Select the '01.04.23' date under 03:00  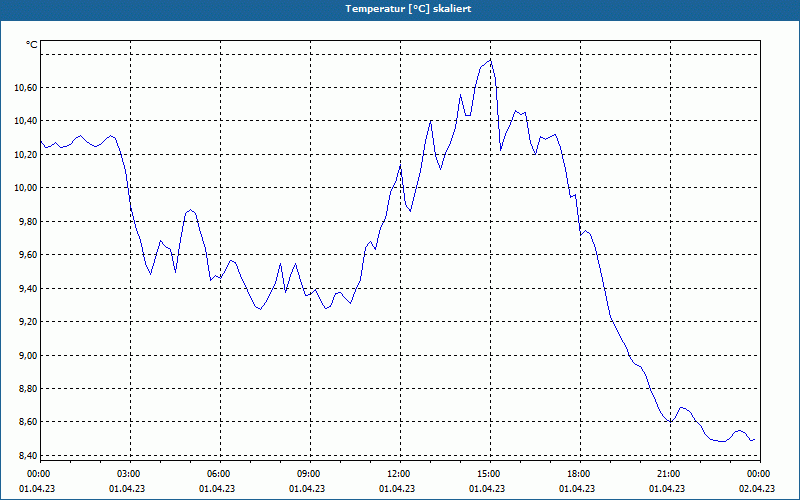pos(127,489)
